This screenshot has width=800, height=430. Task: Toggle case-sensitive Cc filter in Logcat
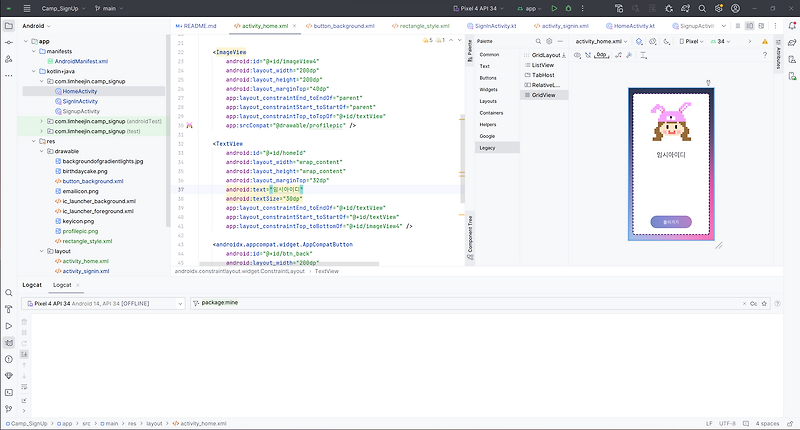click(x=754, y=301)
